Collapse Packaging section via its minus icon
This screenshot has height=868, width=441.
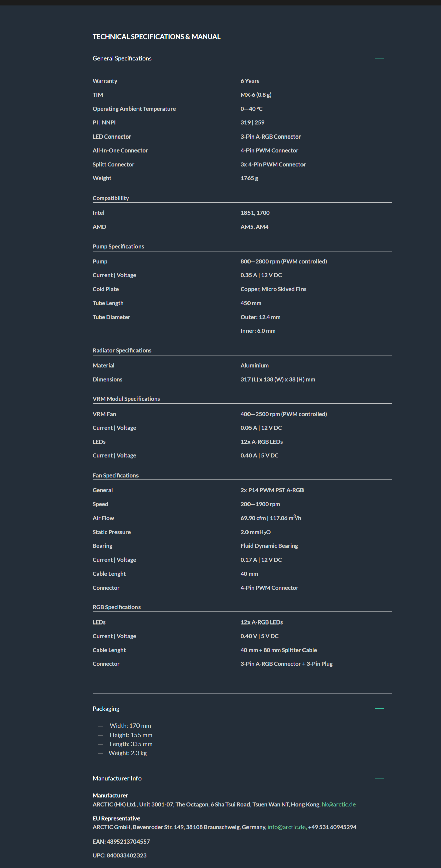point(379,708)
